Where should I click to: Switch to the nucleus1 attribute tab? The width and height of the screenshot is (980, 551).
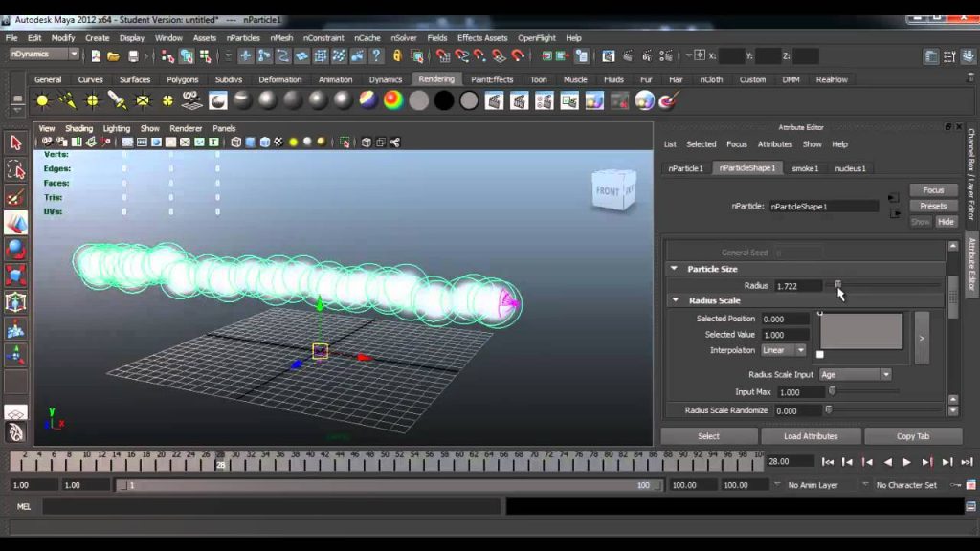(850, 168)
